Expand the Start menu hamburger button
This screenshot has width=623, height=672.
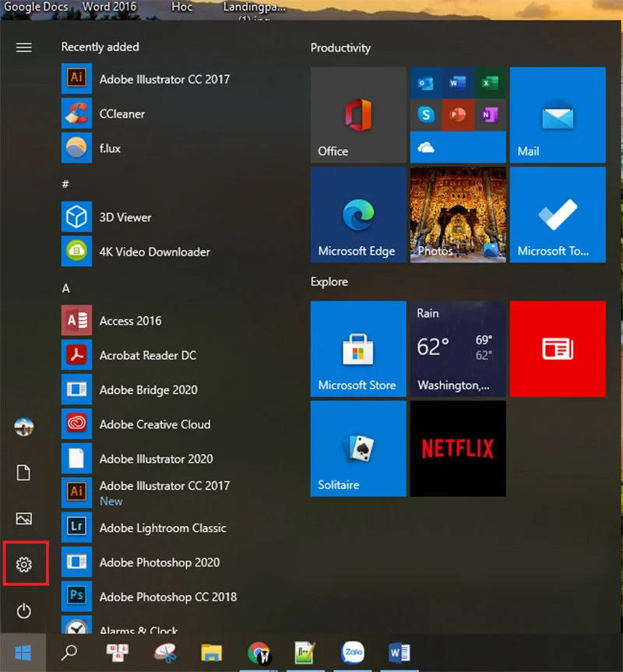23,47
